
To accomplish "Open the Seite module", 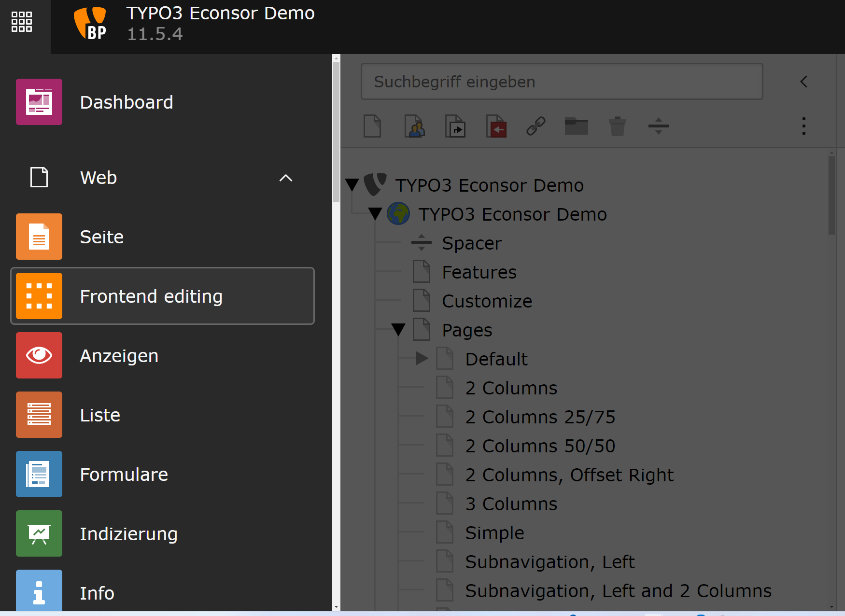I will point(101,237).
